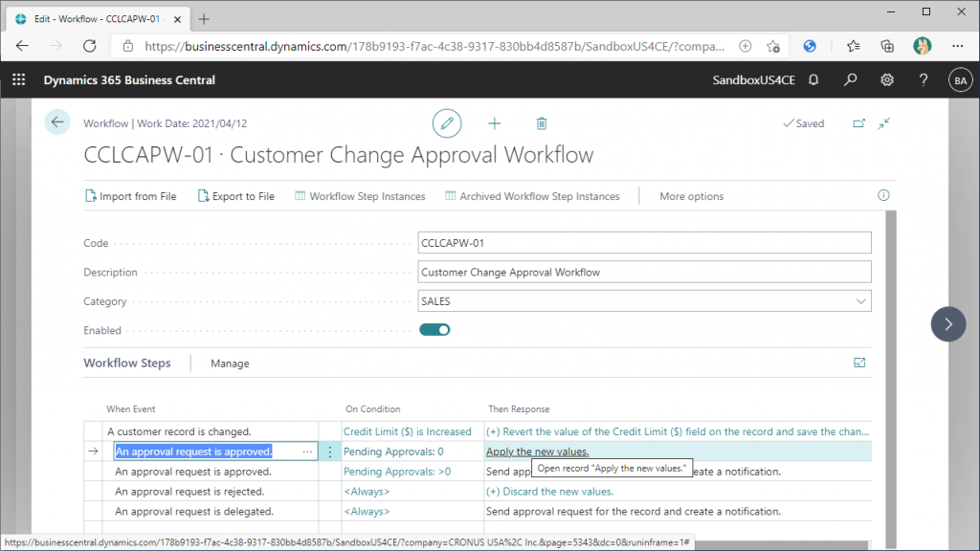Open the Apply the new values response
The image size is (980, 551).
point(538,452)
